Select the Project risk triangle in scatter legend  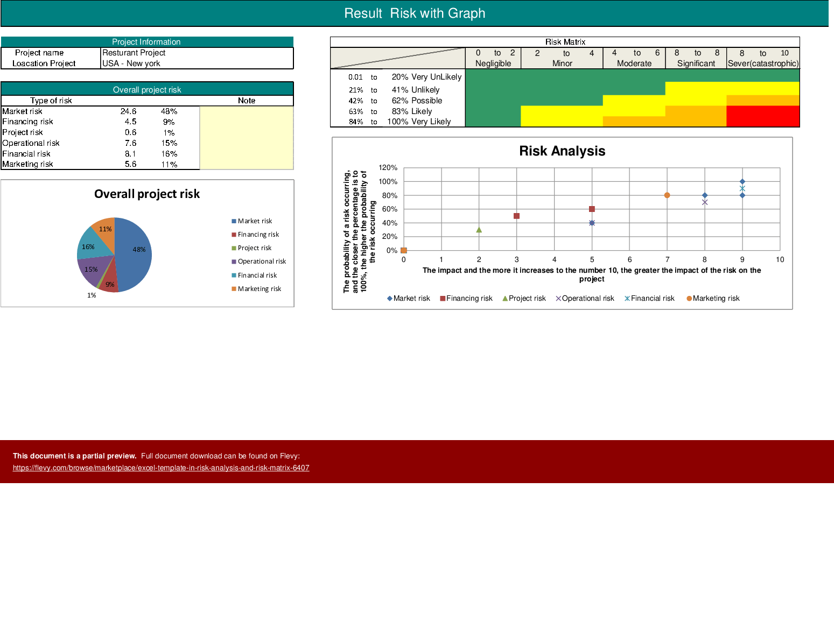coord(505,299)
